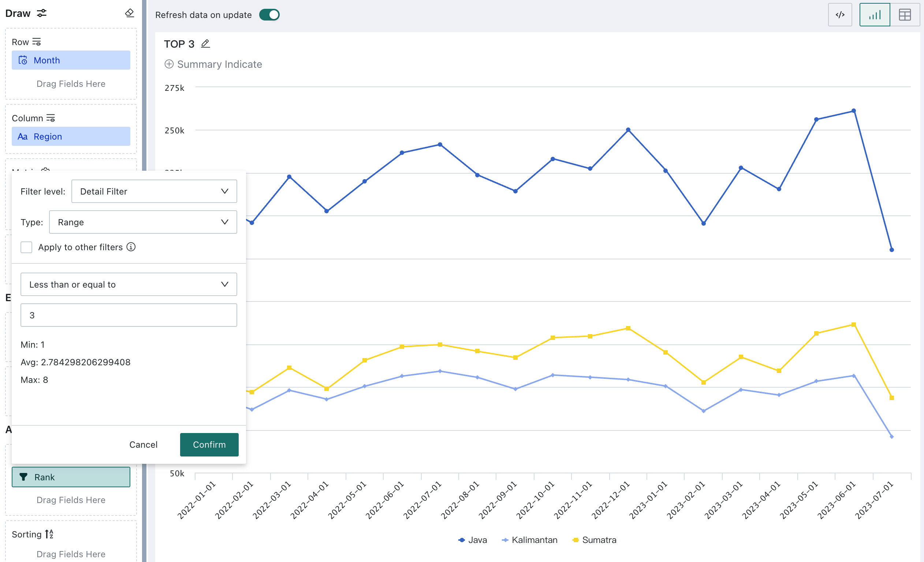Open the Filter level dropdown
Image resolution: width=924 pixels, height=562 pixels.
point(154,191)
